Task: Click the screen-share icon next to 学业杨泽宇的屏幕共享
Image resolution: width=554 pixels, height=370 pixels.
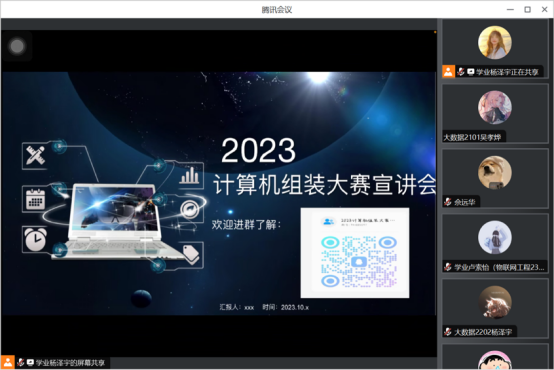Action: tap(30, 362)
